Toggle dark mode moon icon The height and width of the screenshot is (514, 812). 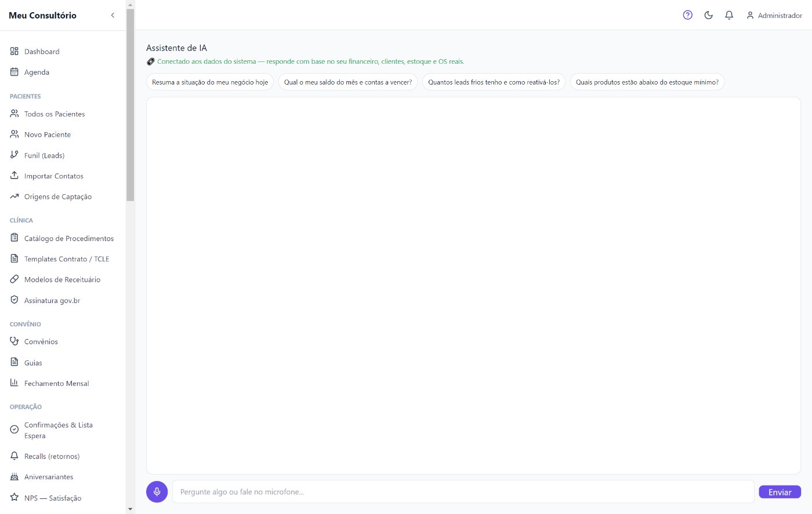coord(709,15)
